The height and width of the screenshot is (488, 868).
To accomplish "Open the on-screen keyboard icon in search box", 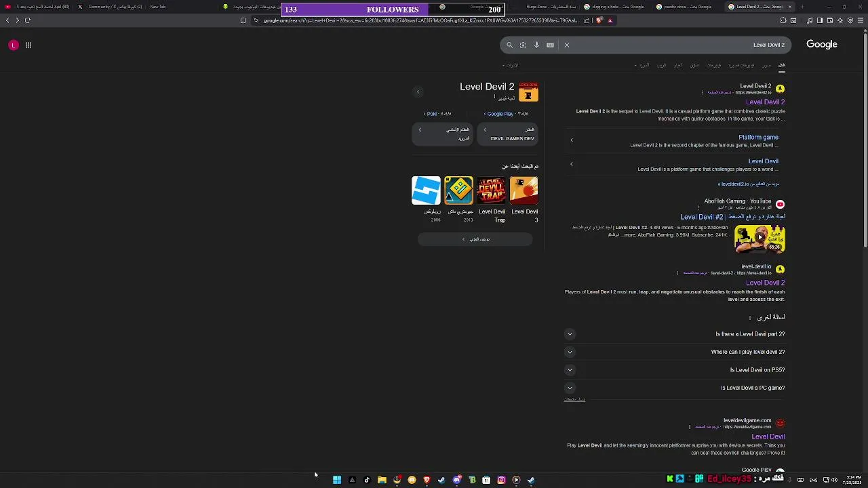I will (x=550, y=45).
